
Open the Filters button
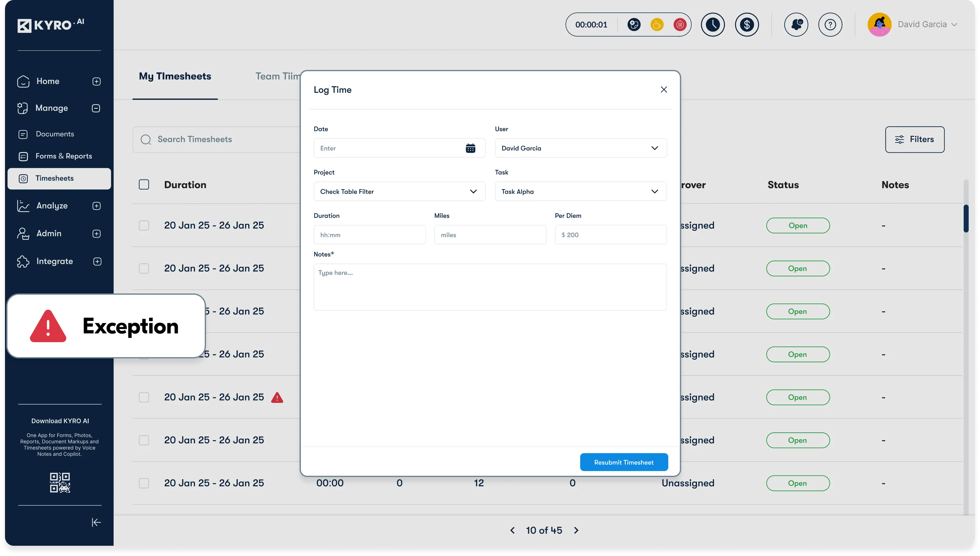pyautogui.click(x=914, y=139)
